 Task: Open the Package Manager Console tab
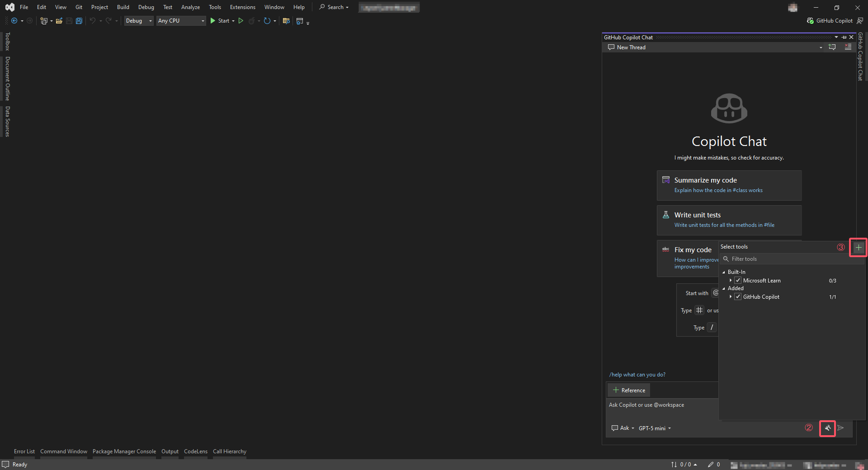click(124, 451)
